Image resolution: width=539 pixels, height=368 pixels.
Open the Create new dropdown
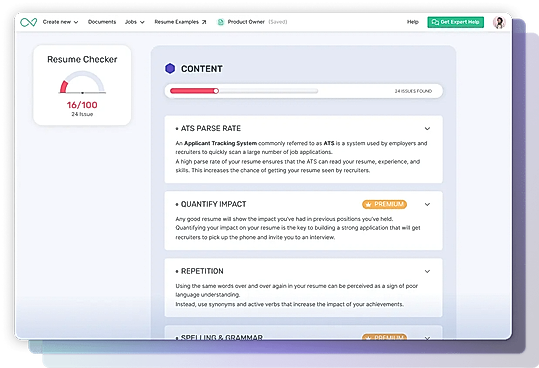[x=60, y=22]
